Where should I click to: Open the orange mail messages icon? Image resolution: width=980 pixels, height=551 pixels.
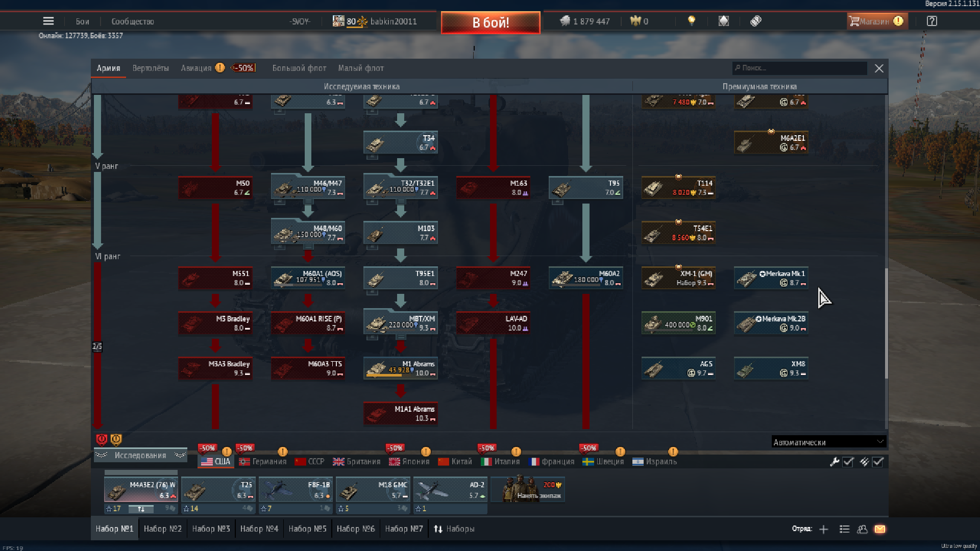coord(880,529)
